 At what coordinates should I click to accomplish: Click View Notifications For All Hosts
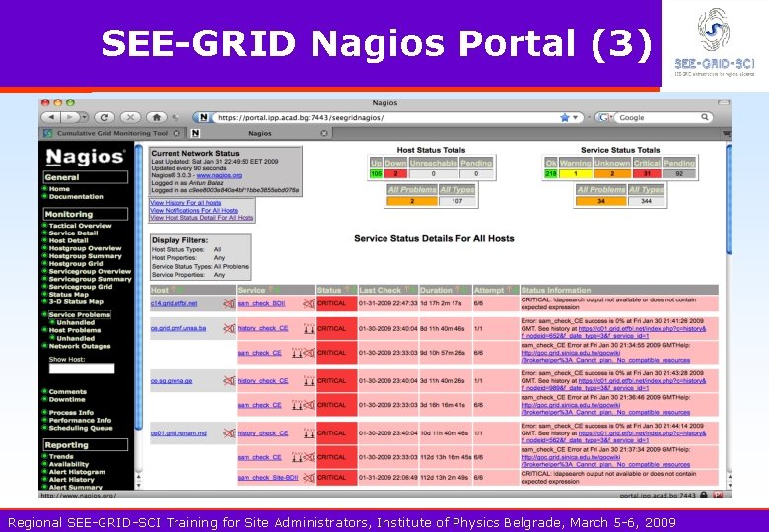pos(193,210)
